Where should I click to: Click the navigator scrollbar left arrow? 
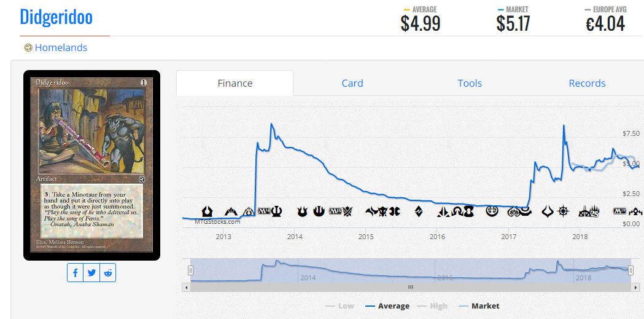click(x=186, y=287)
